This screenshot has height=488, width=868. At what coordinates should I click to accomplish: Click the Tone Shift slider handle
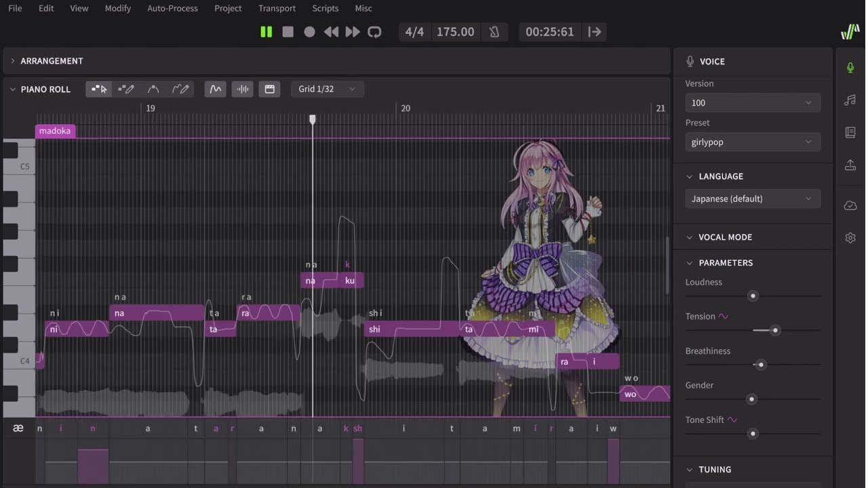pos(753,434)
